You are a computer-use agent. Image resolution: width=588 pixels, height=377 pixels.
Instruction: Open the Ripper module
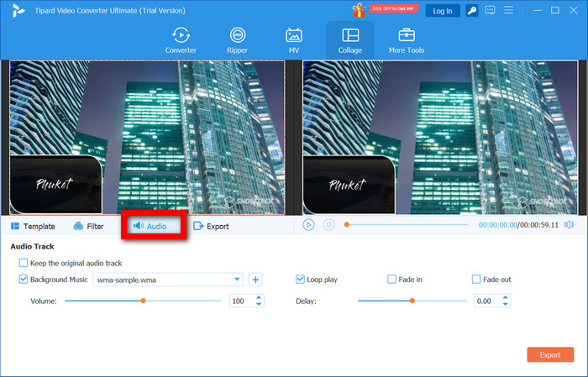tap(238, 39)
